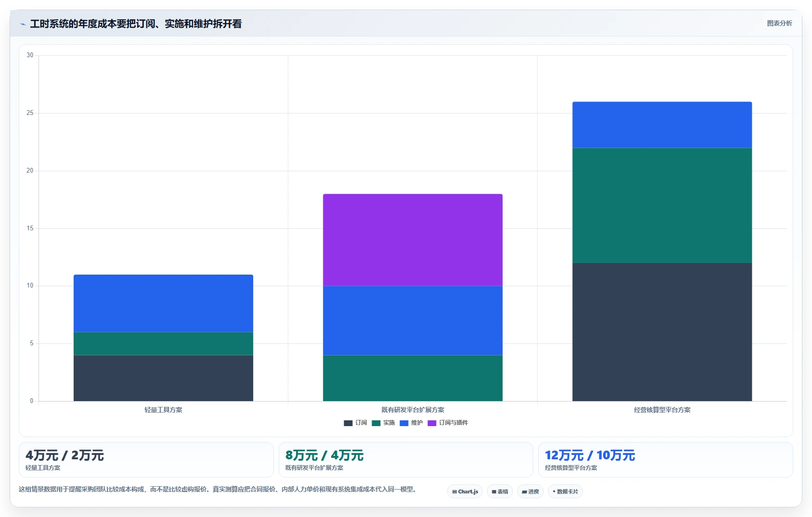The height and width of the screenshot is (517, 812).
Task: Click the 表格 tag
Action: pos(500,492)
